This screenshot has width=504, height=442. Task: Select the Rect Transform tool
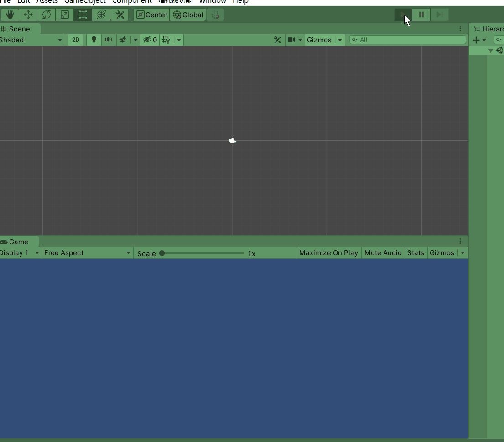pyautogui.click(x=83, y=15)
